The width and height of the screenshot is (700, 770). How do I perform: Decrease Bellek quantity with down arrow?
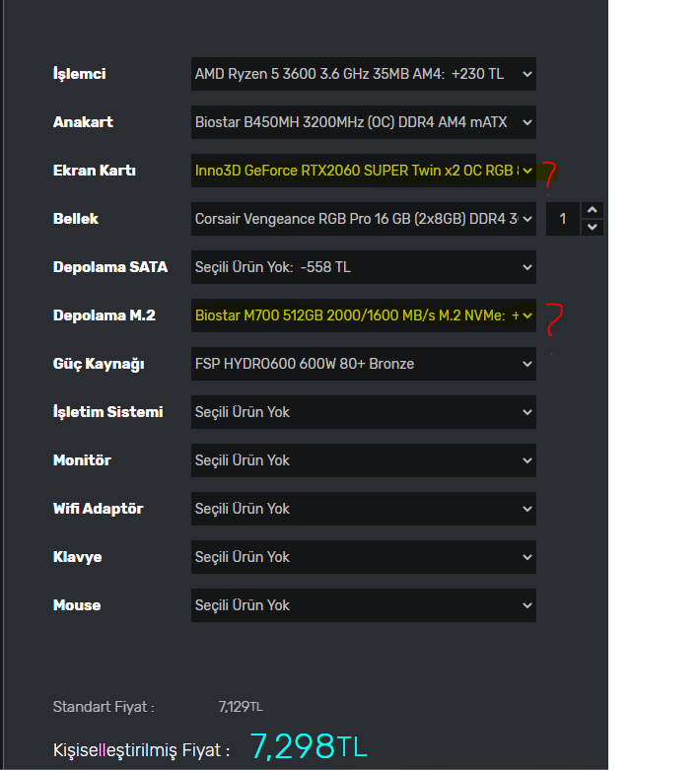[x=593, y=227]
